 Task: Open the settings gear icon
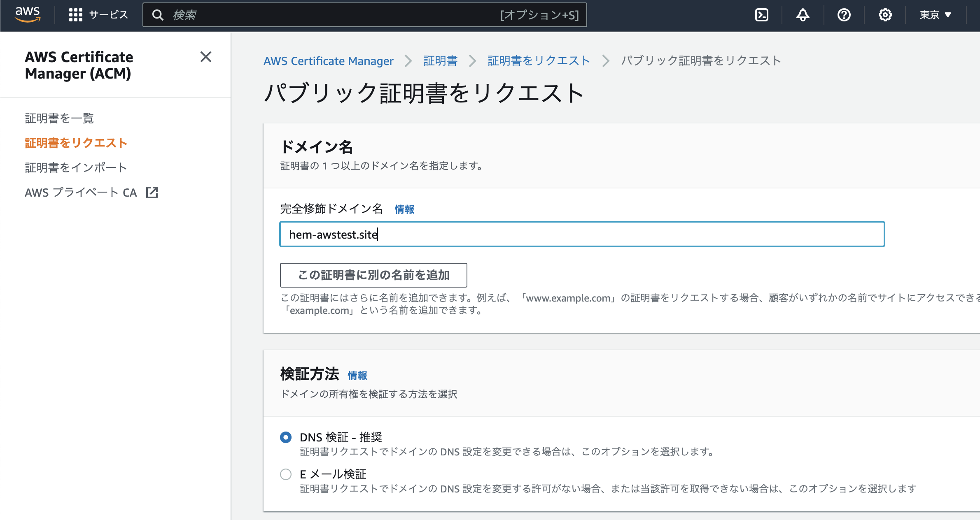tap(885, 15)
